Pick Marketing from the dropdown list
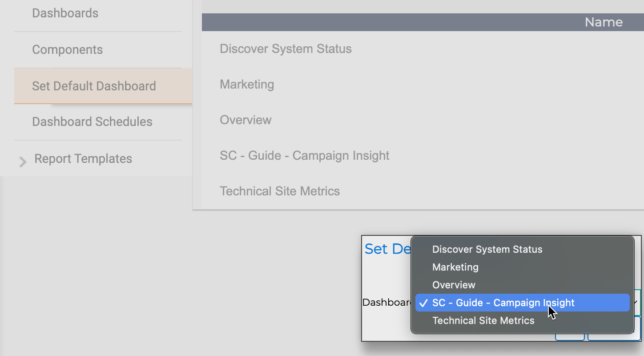This screenshot has height=356, width=644. click(455, 267)
